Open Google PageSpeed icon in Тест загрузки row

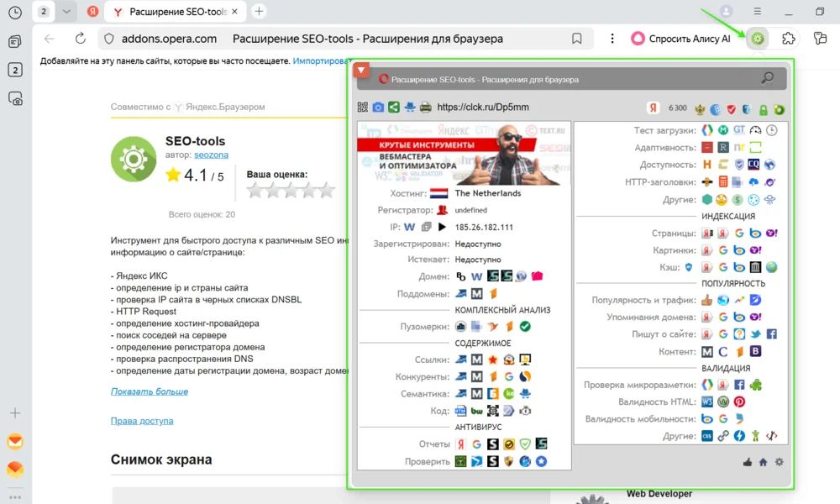click(707, 130)
